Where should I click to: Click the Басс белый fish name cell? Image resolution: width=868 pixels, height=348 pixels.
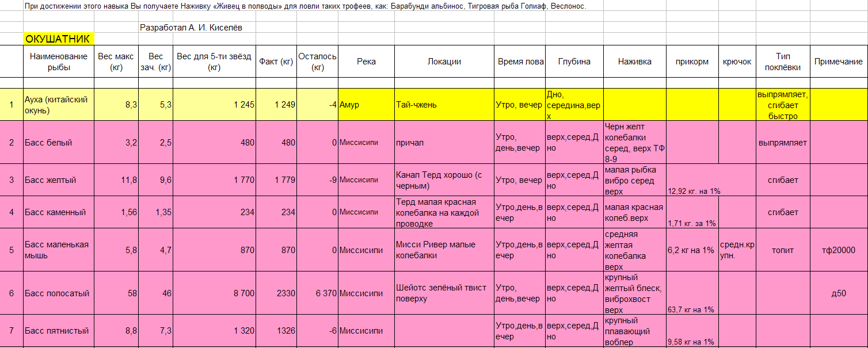click(x=58, y=143)
